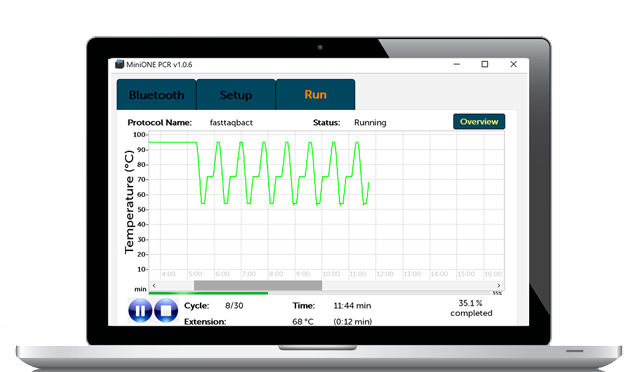642x372 pixels.
Task: Click the MiniONE PCR app icon
Action: pyautogui.click(x=119, y=64)
